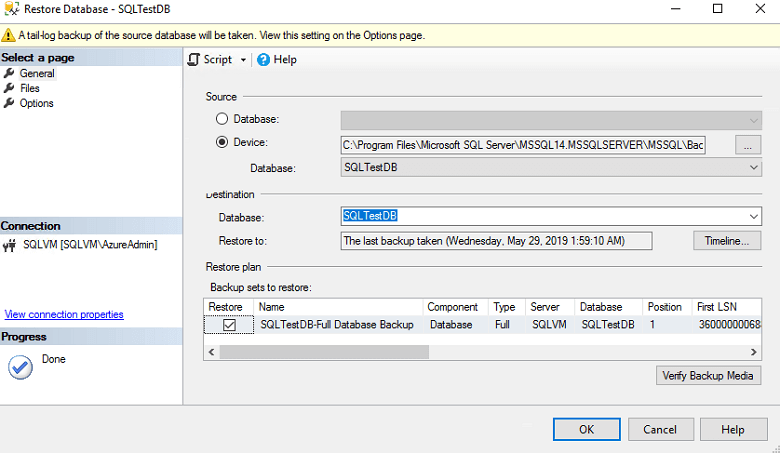
Task: Select the Database source radio button
Action: (x=222, y=119)
